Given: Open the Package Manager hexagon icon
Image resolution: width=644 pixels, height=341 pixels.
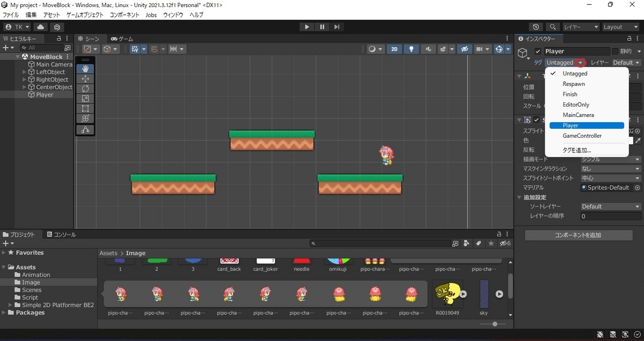Looking at the screenshot, I should click(x=57, y=27).
